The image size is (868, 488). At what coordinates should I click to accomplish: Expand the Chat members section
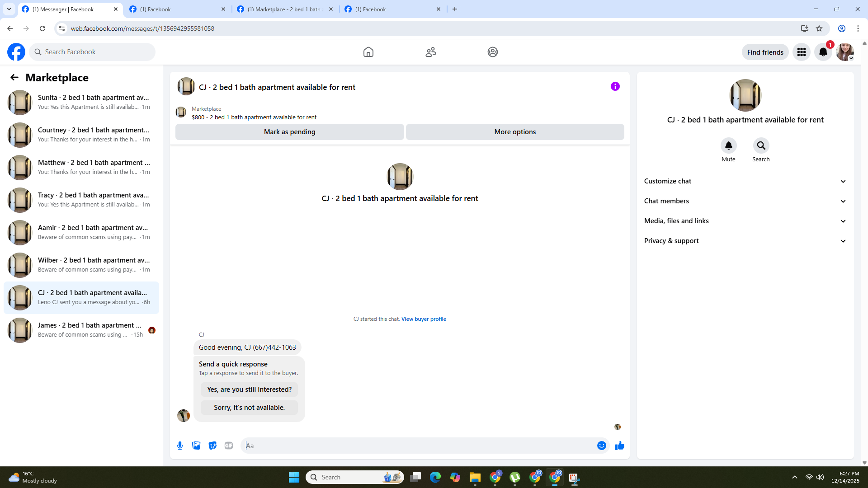click(745, 201)
